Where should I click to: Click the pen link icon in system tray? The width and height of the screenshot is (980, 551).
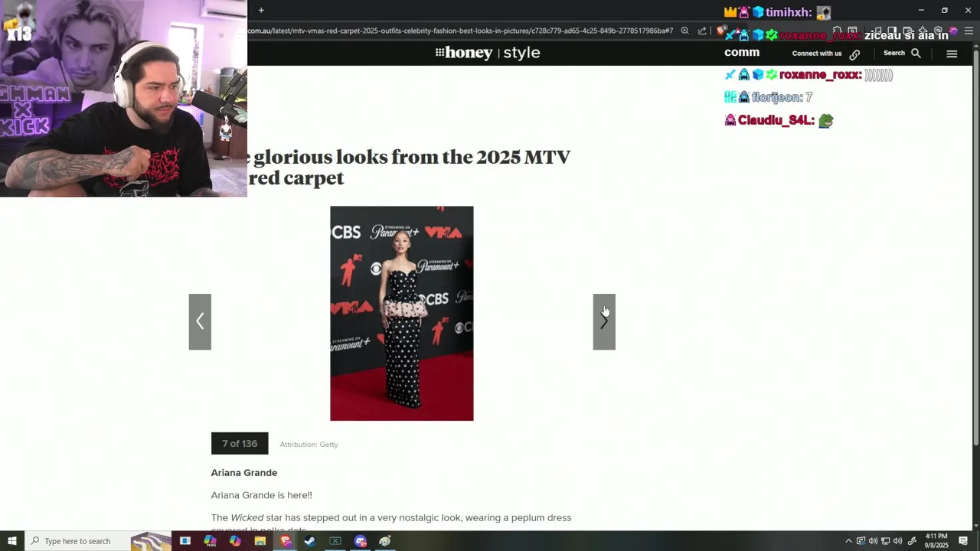coord(912,541)
